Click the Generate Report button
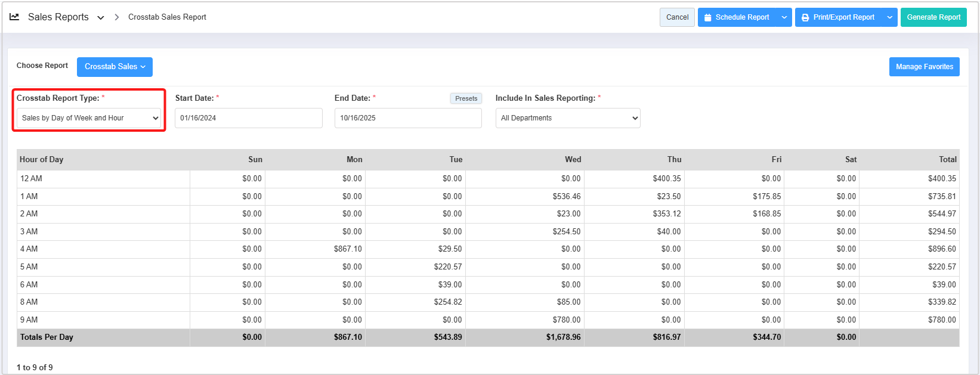 click(x=933, y=17)
